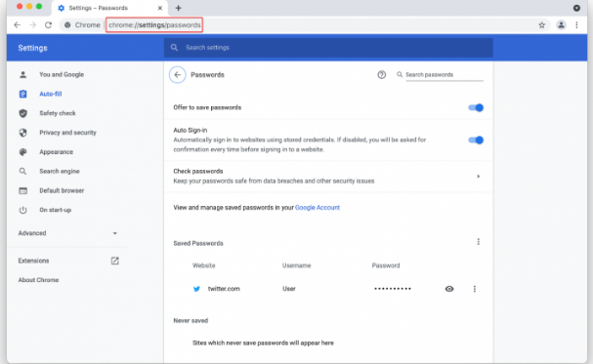This screenshot has width=593, height=364.
Task: Click the masked password dots for twitter.com
Action: [393, 289]
